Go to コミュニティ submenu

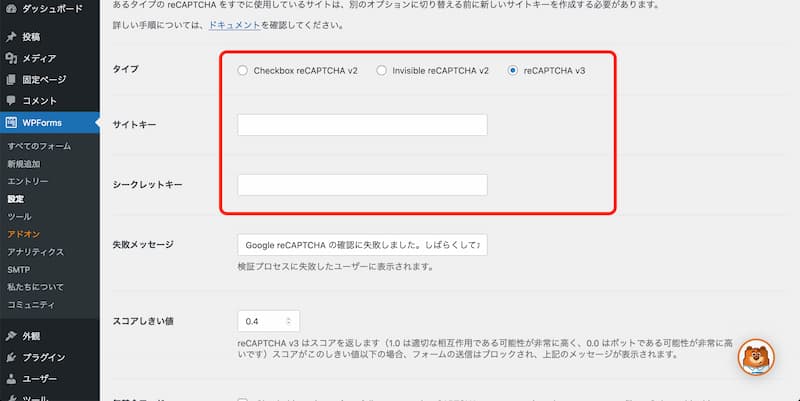[31, 305]
